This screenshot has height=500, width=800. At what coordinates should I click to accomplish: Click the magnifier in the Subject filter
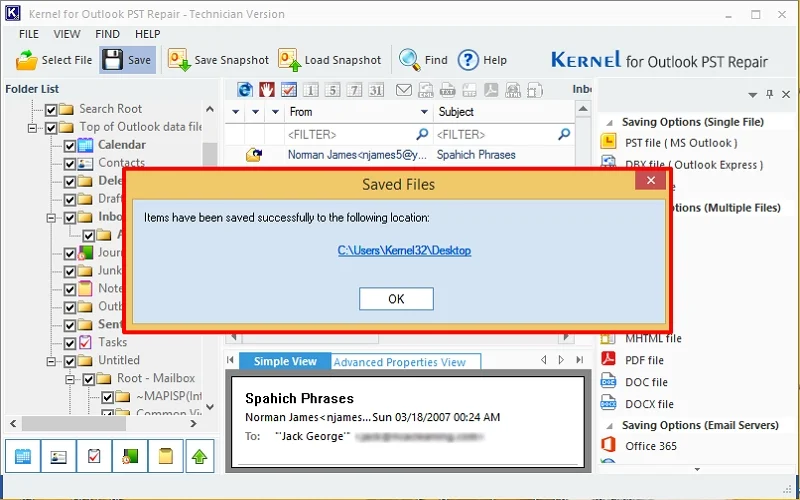pyautogui.click(x=564, y=134)
